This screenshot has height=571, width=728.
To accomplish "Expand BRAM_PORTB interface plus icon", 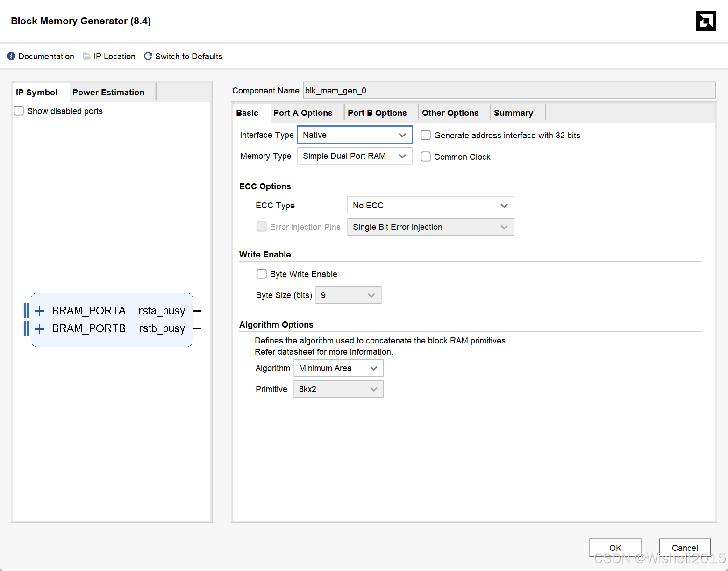I will click(40, 329).
